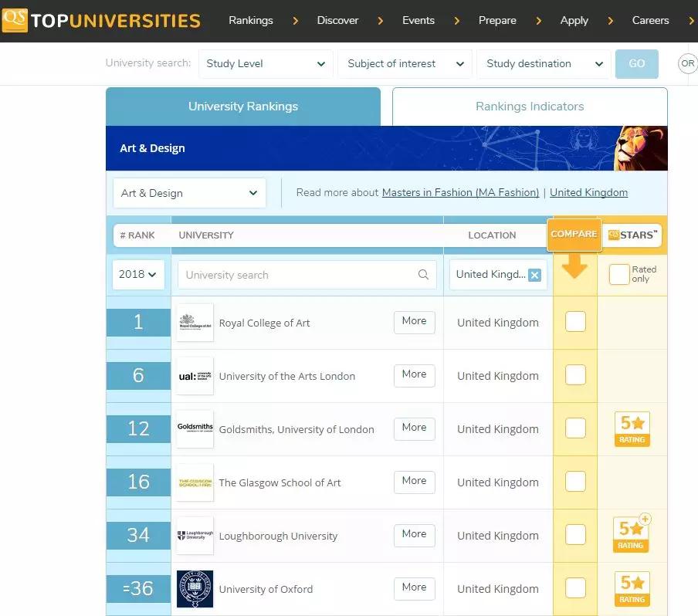Open the Goldsmiths, University of London link

[x=296, y=430]
